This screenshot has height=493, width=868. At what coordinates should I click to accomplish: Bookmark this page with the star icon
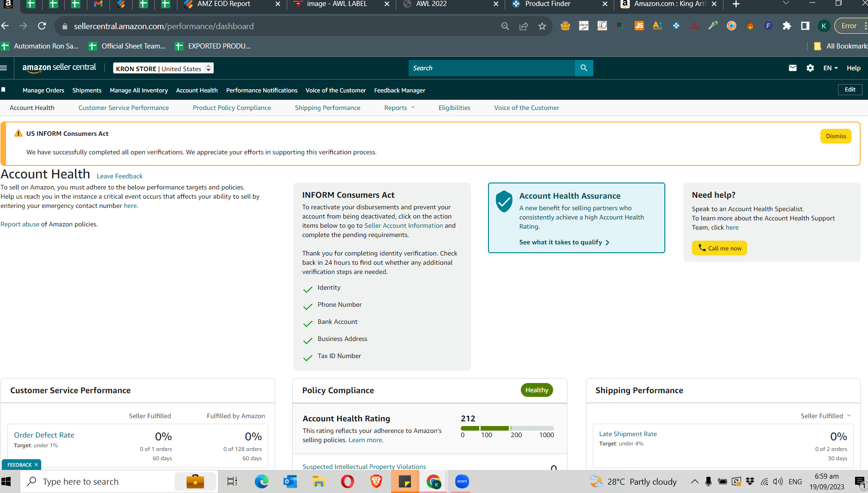coord(542,26)
